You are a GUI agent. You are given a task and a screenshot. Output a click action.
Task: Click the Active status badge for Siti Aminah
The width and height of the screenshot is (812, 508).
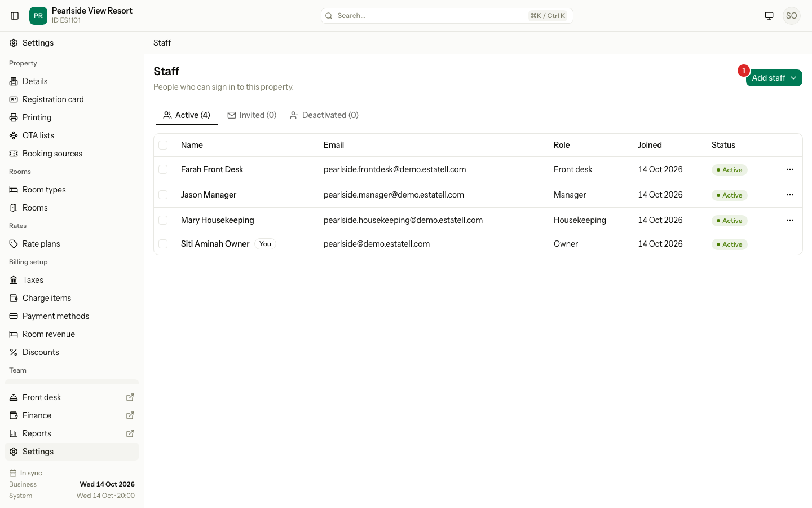[730, 244]
